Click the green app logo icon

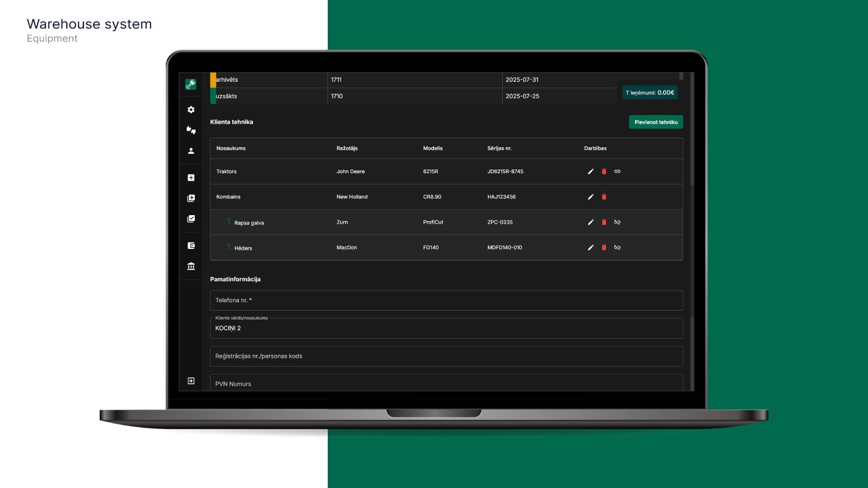point(191,84)
